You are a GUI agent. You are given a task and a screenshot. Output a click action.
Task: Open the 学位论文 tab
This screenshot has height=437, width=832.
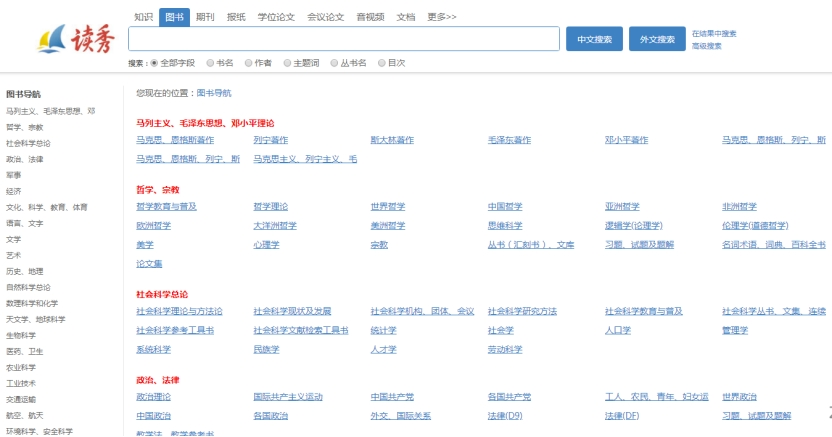click(x=276, y=17)
